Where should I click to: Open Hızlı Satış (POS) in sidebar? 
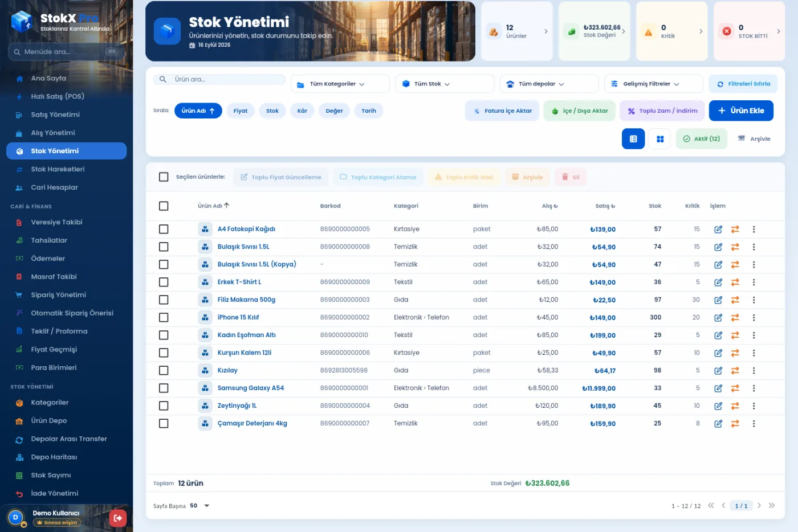66,96
